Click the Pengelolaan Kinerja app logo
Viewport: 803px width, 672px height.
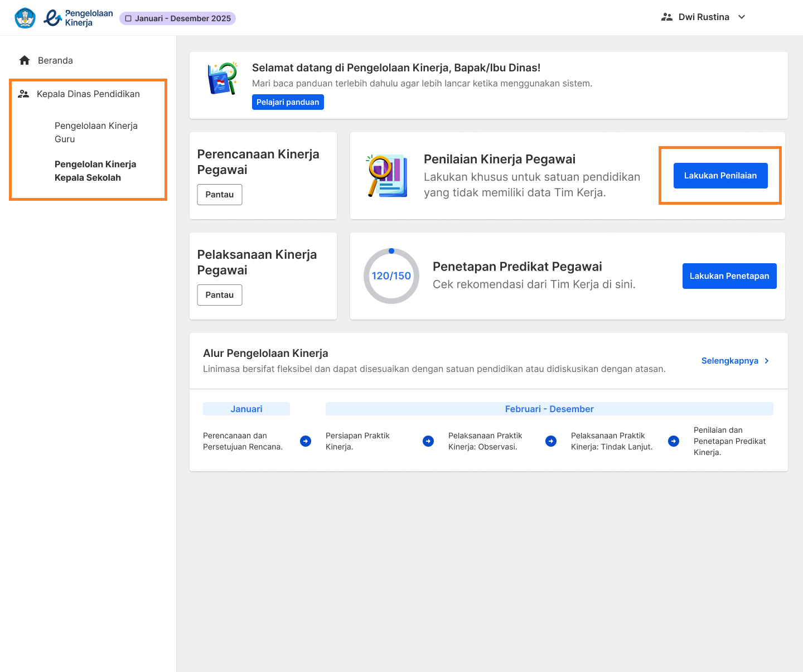pyautogui.click(x=78, y=18)
